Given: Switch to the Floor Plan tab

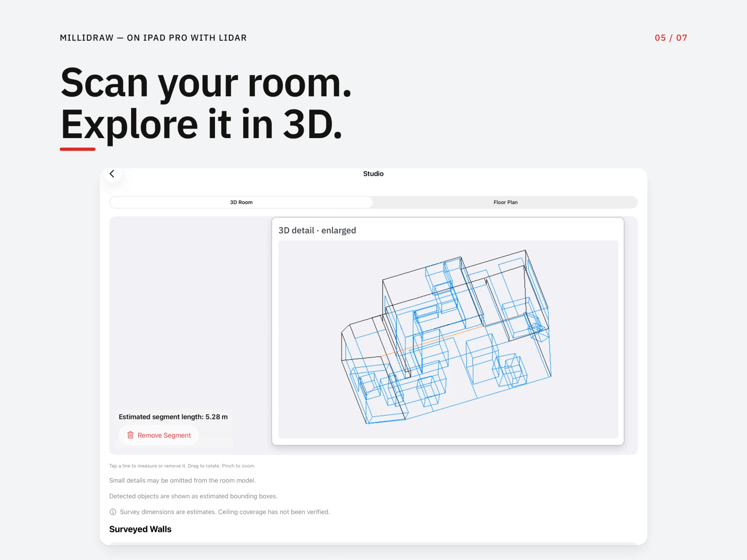Looking at the screenshot, I should [x=505, y=202].
